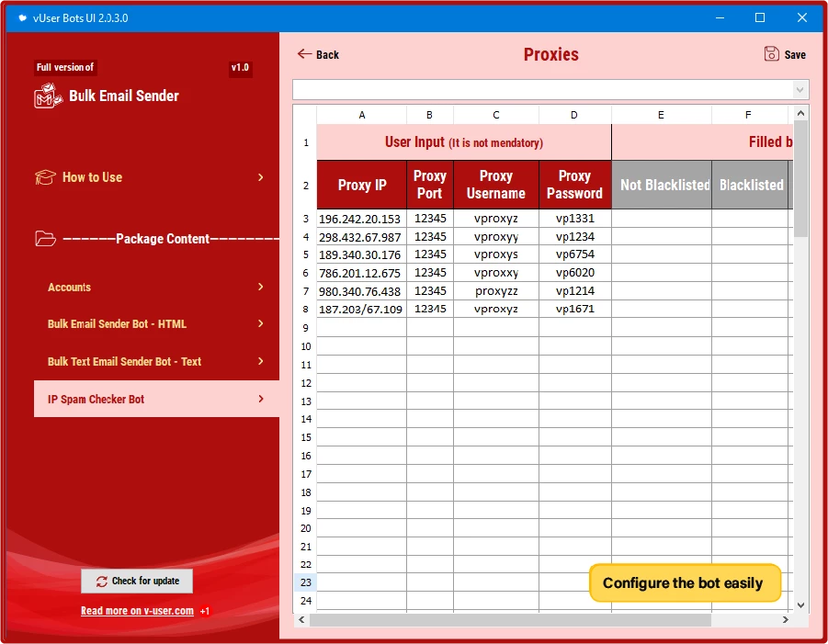The width and height of the screenshot is (828, 644).
Task: Select column C header
Action: click(496, 115)
